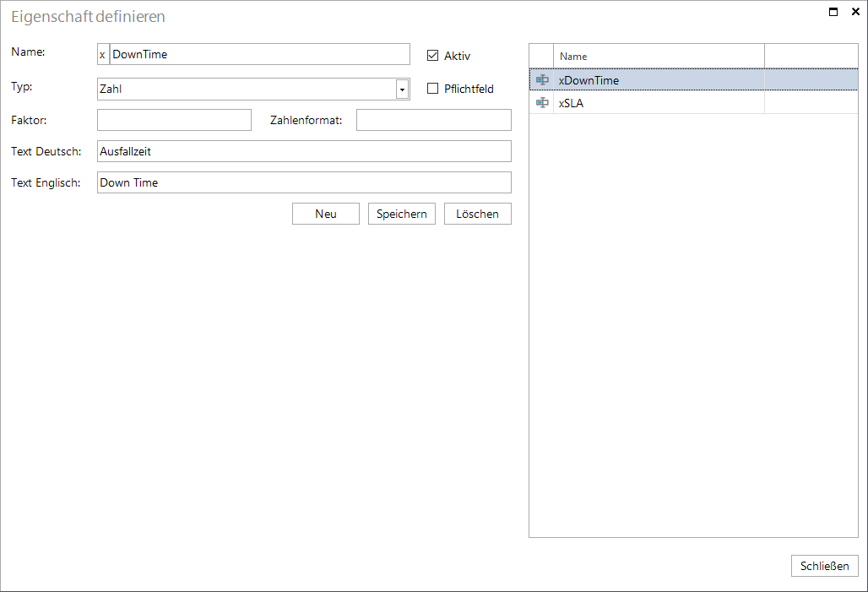
Task: Click the property icon beside xSLA
Action: point(542,102)
